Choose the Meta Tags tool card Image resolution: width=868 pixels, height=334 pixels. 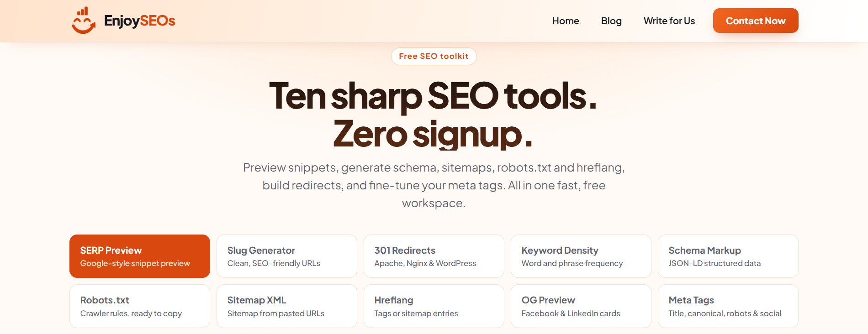(728, 306)
